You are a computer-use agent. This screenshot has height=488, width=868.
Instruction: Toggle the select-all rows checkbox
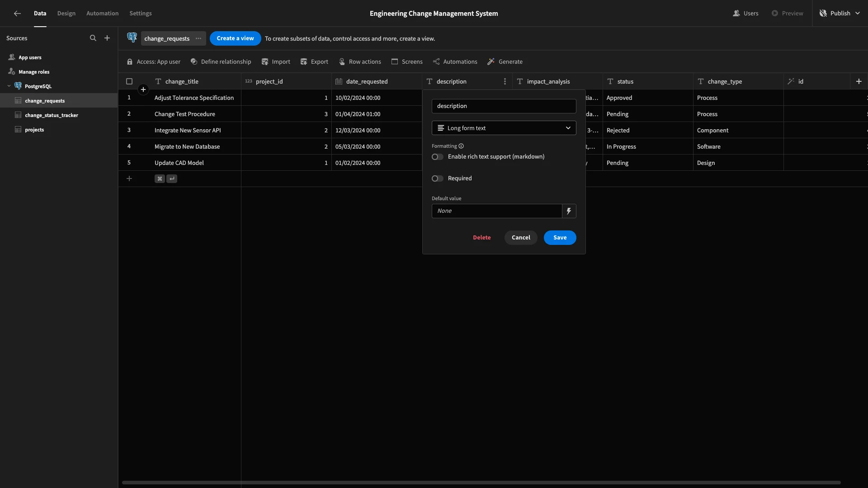tap(129, 82)
